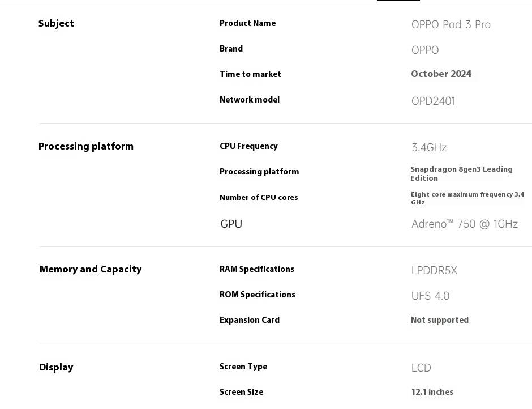
Task: Select the Product Name label
Action: coord(247,23)
